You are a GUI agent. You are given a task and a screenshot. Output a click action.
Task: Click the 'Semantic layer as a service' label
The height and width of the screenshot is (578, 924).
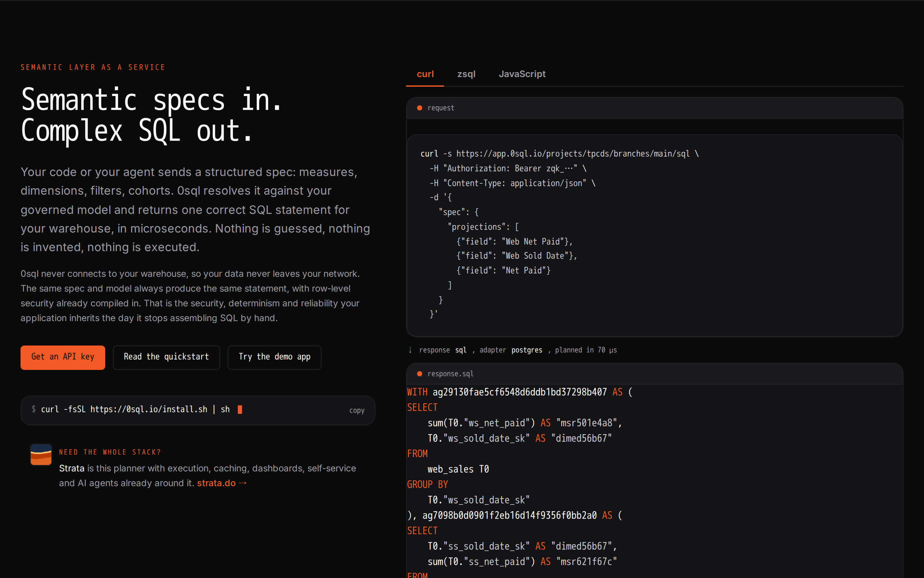coord(93,67)
